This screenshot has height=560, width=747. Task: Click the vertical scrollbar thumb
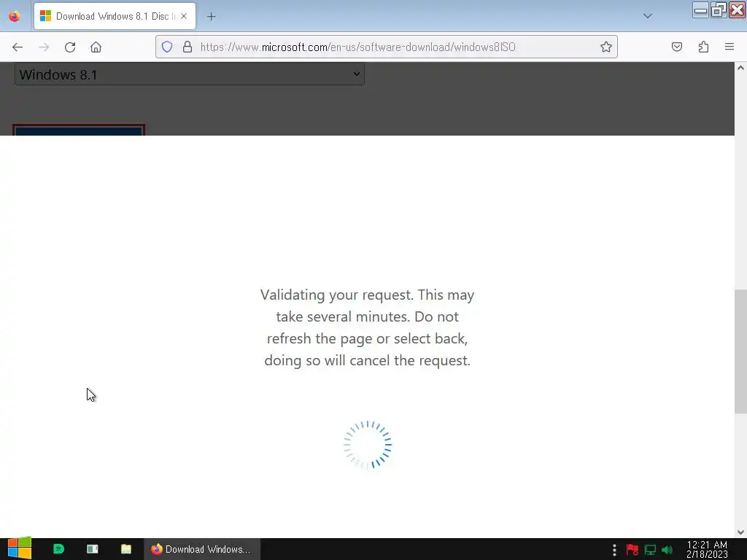[740, 351]
